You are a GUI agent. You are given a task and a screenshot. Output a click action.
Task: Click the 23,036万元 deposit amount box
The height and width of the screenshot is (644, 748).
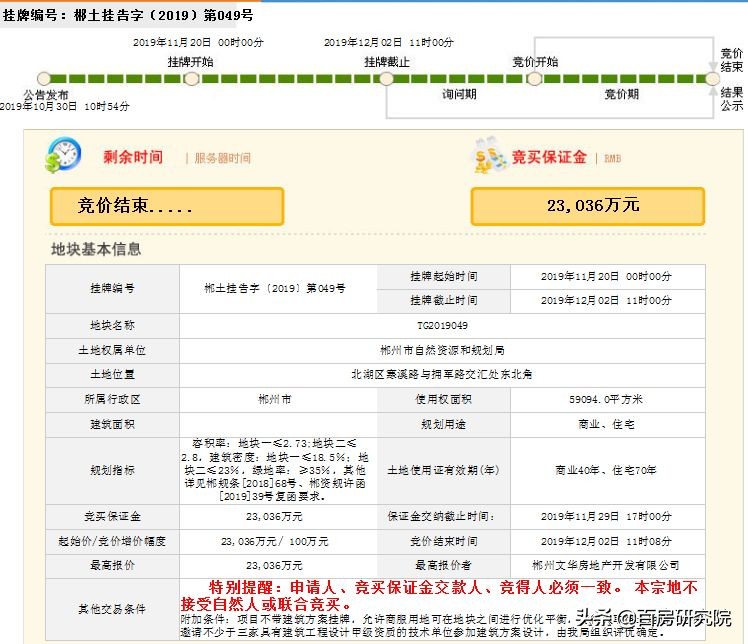tap(588, 206)
